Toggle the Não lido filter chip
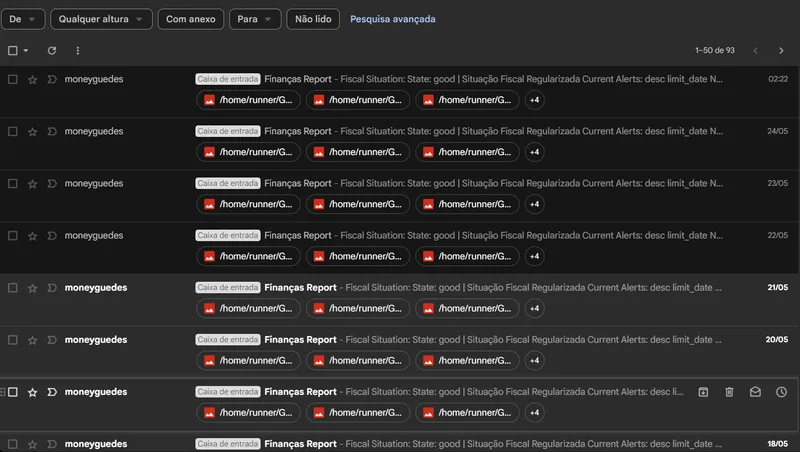This screenshot has height=452, width=800. 313,19
